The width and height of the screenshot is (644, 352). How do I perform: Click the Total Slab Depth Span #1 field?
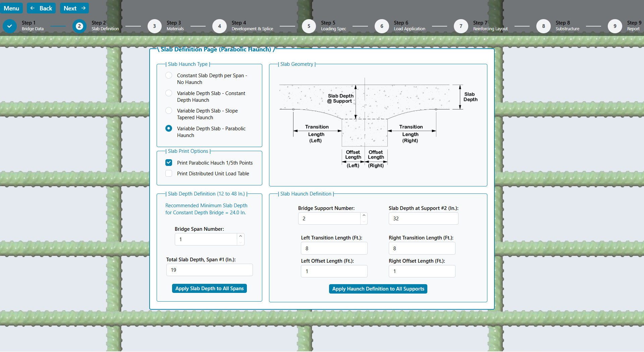click(x=209, y=270)
